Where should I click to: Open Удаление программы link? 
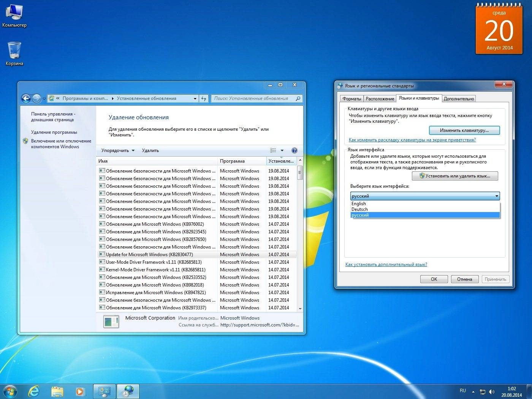click(54, 132)
